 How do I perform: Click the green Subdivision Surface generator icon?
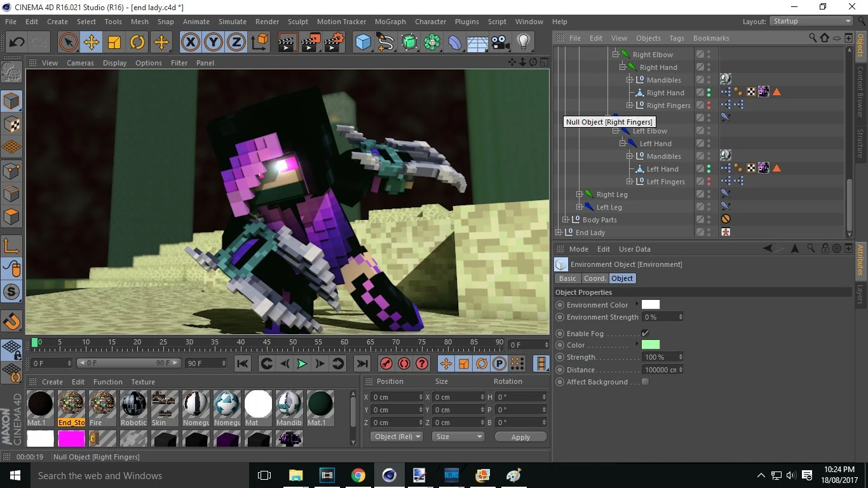[x=409, y=43]
